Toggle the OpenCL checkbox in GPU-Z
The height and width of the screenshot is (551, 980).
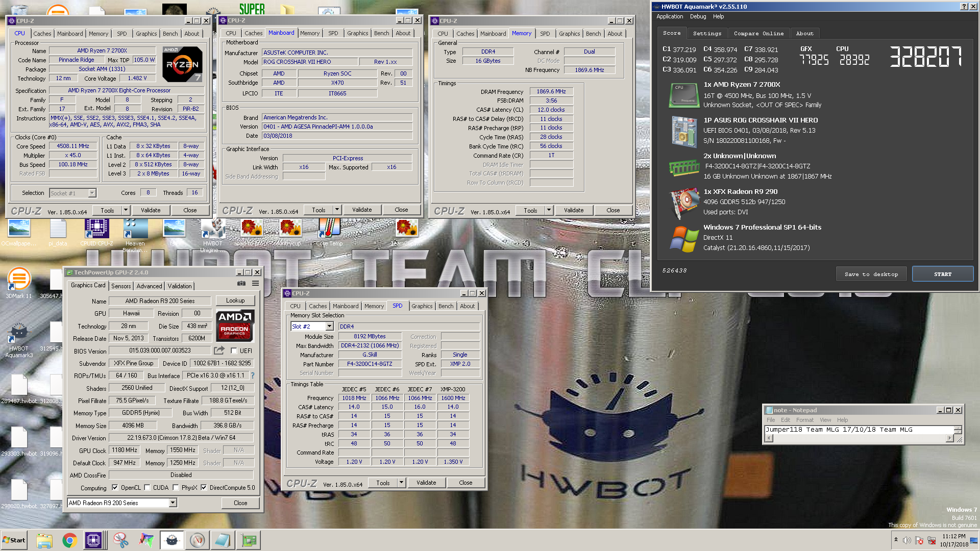(x=115, y=488)
